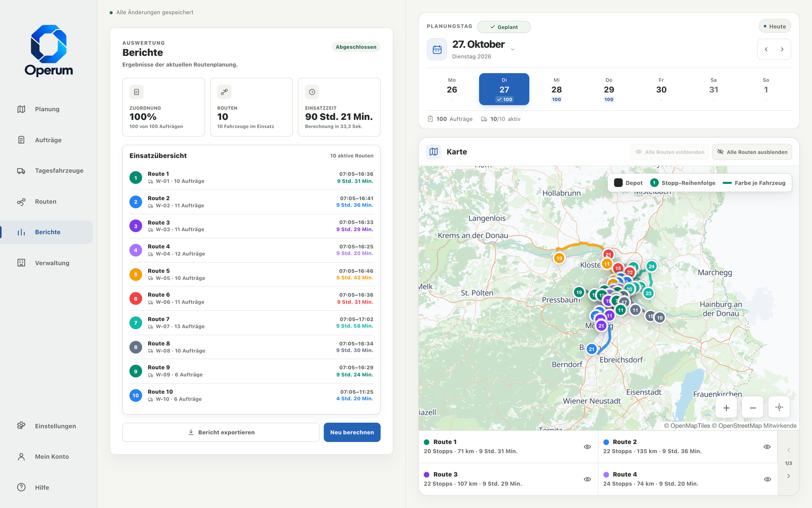Click the Zuordnung card clipboard icon
Viewport: 812px width, 508px height.
tap(137, 92)
